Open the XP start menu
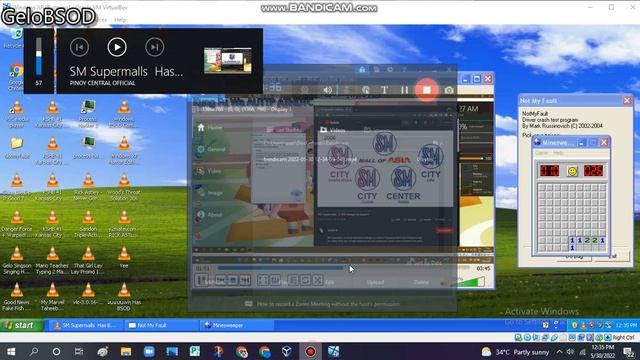This screenshot has width=640, height=360. [x=21, y=325]
